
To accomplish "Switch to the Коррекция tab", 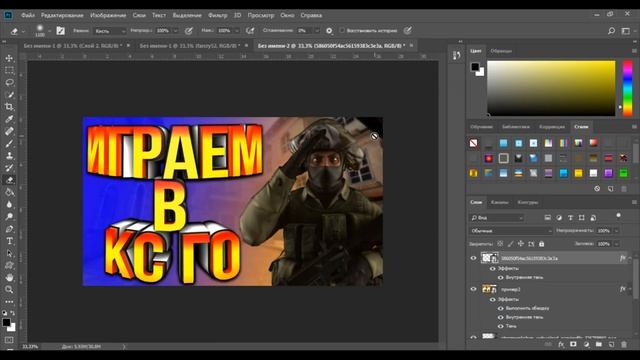I will (x=552, y=127).
